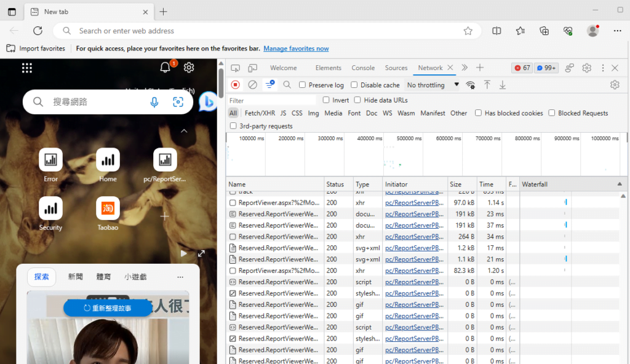This screenshot has height=364, width=630.
Task: Click the browser address bar
Action: coord(267,31)
